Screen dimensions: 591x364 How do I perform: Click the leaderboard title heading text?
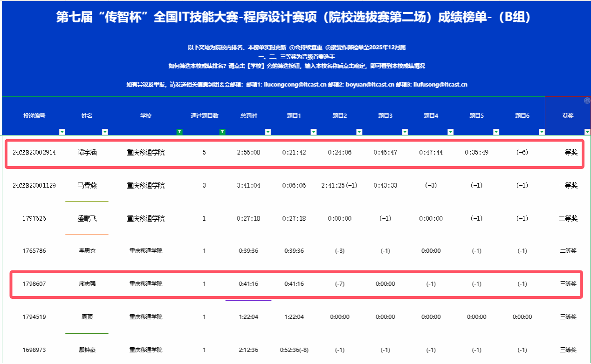click(x=294, y=18)
